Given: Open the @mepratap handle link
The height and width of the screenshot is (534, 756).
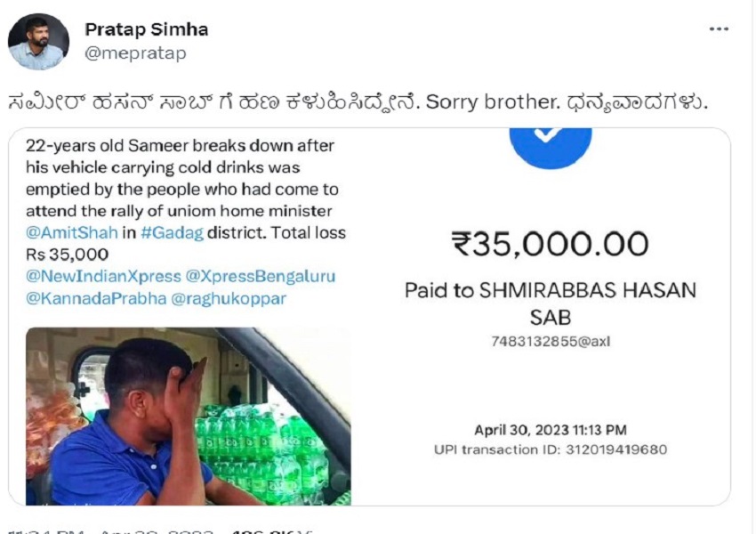Looking at the screenshot, I should 135,53.
